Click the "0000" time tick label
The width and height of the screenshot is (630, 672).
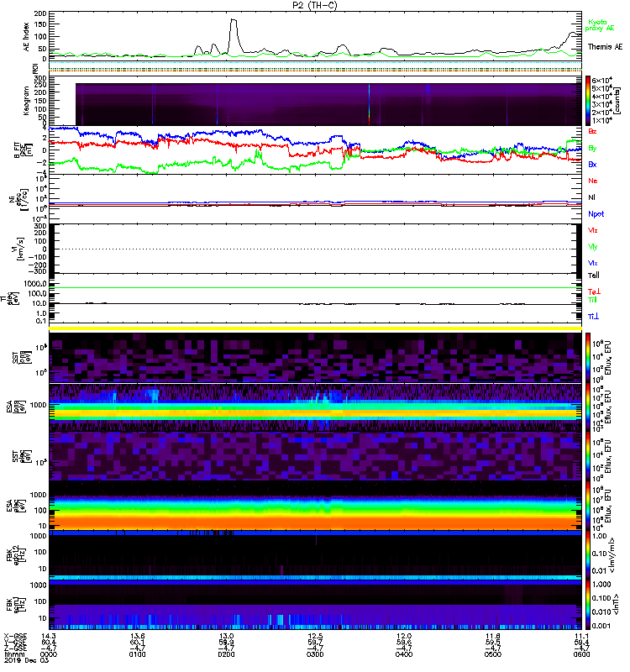[49, 654]
